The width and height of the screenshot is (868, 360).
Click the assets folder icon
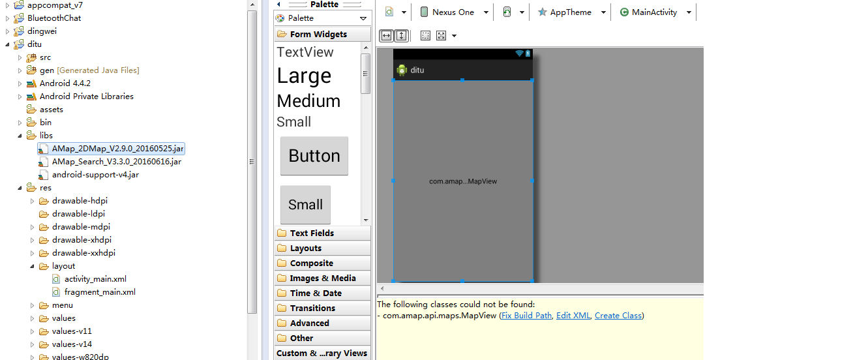31,110
